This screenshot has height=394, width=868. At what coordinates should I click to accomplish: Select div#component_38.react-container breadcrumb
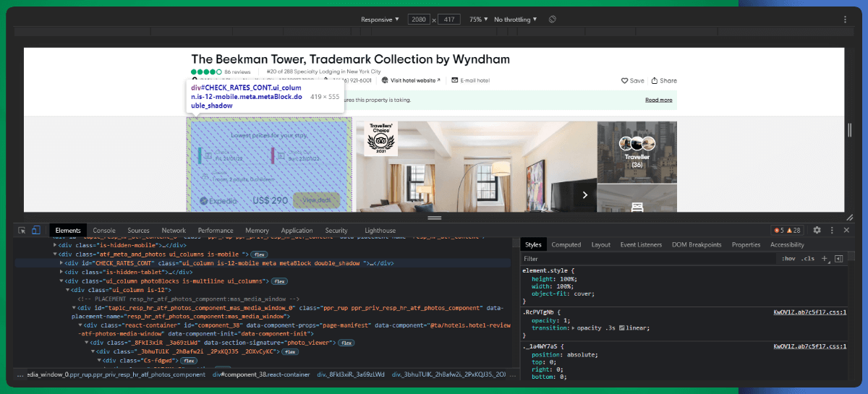pos(261,374)
